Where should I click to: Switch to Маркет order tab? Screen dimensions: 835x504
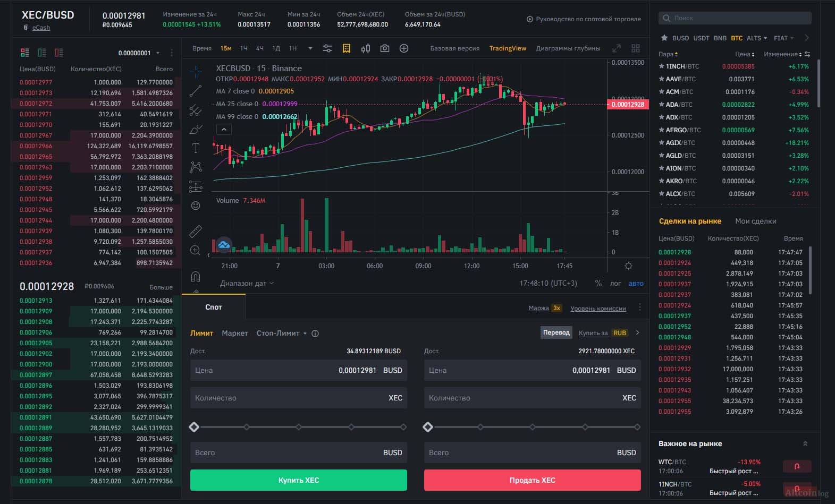pos(235,334)
